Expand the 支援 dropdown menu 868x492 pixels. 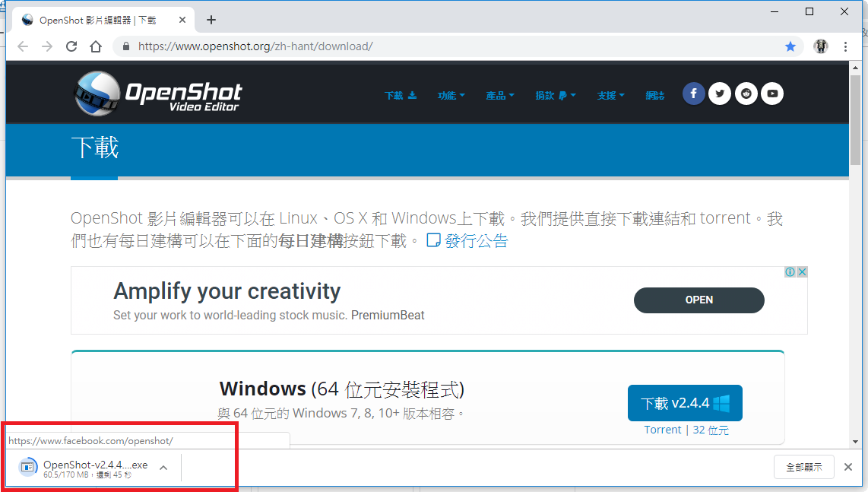tap(610, 95)
